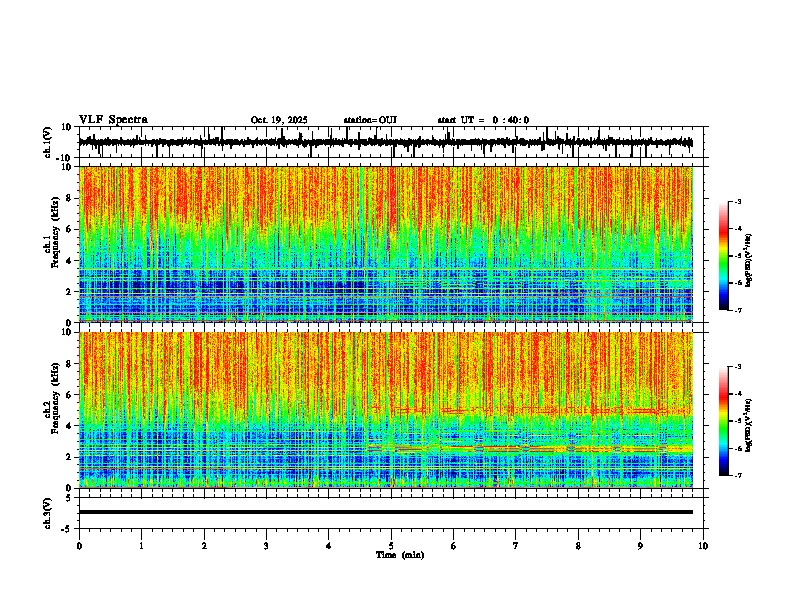Click the 'ch.3(V)' axis label
The width and height of the screenshot is (792, 612).
click(x=48, y=513)
